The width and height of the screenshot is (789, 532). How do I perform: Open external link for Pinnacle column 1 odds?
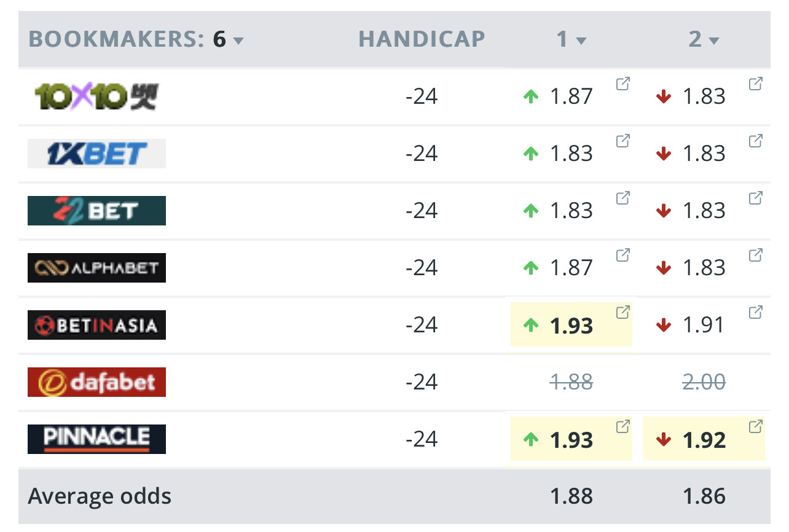pos(622,426)
